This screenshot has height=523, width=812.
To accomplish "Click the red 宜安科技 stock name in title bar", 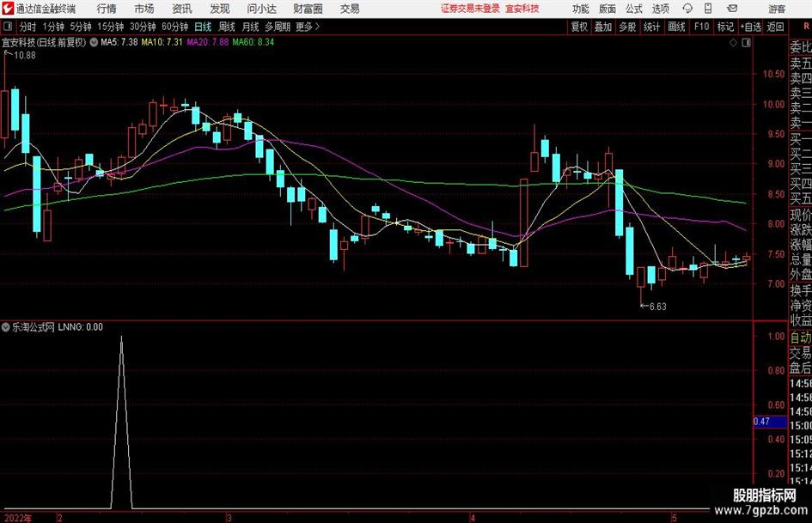I will click(x=522, y=9).
